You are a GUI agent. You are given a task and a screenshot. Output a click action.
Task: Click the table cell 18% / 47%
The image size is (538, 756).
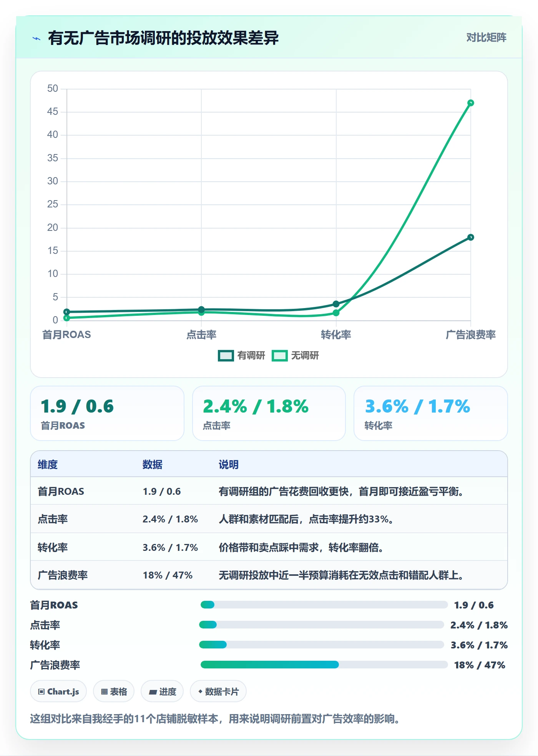coord(168,575)
